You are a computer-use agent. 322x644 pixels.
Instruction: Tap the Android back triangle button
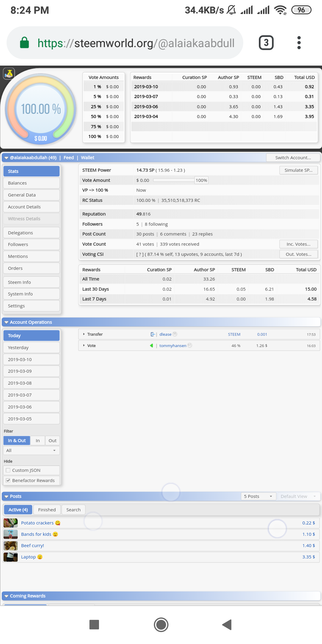(x=227, y=625)
